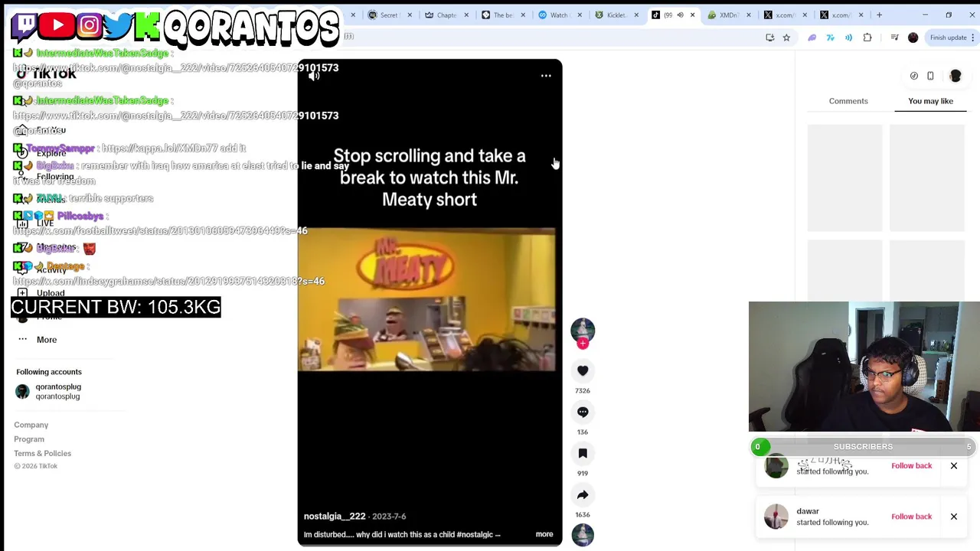Open the profile avatar menu on TikTok header
This screenshot has height=551, width=980.
coord(955,76)
